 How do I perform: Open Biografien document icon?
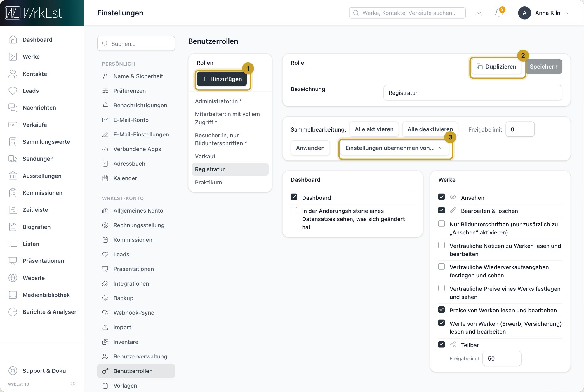coord(13,227)
